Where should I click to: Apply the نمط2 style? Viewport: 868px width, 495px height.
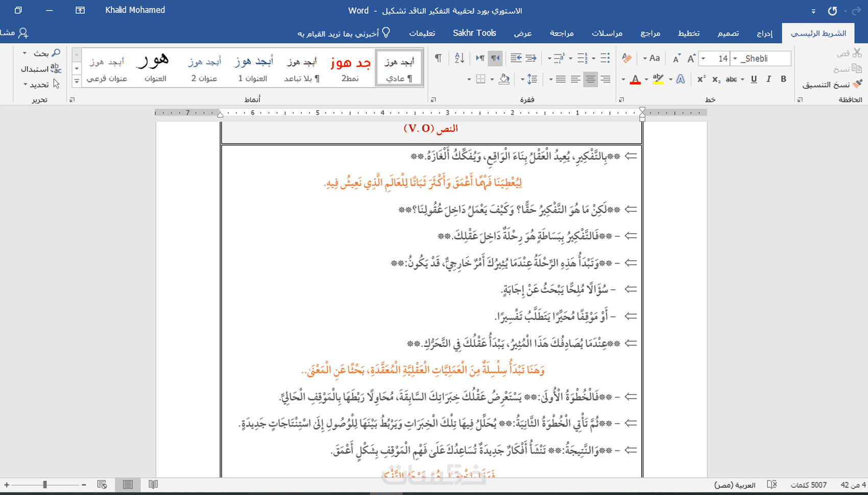click(x=350, y=68)
